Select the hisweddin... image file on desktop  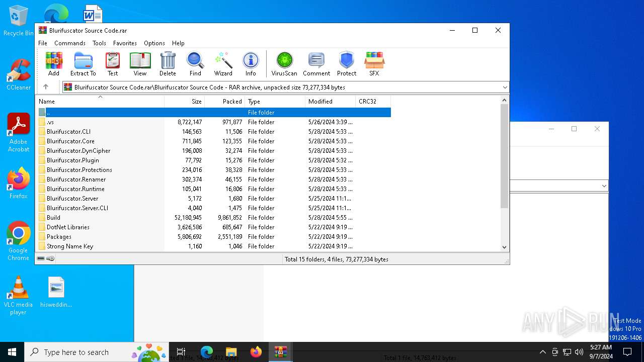(x=56, y=292)
